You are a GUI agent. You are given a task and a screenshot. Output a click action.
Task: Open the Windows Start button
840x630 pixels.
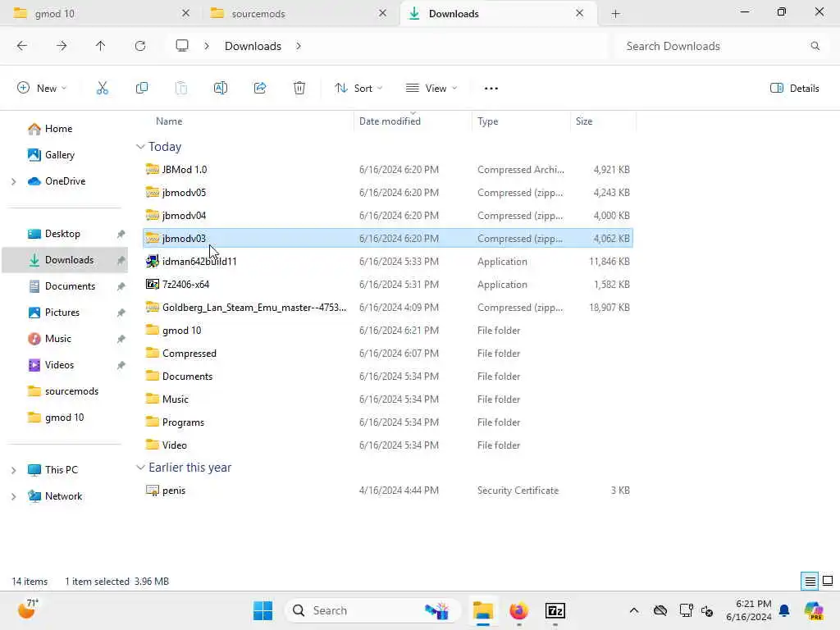(x=262, y=610)
